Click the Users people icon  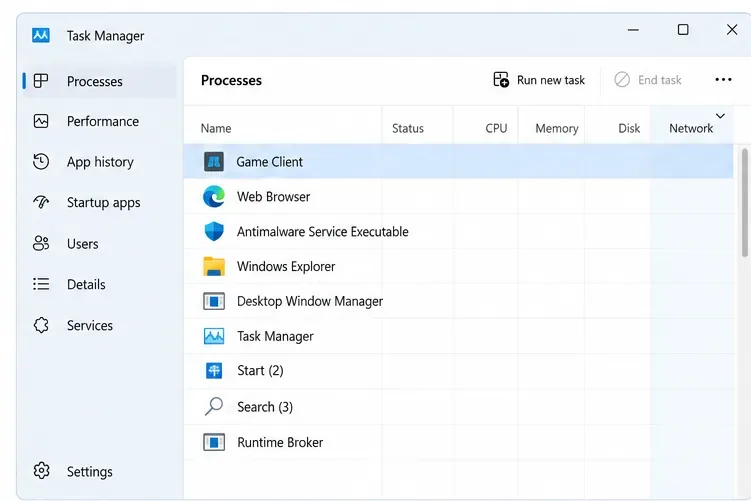click(41, 243)
